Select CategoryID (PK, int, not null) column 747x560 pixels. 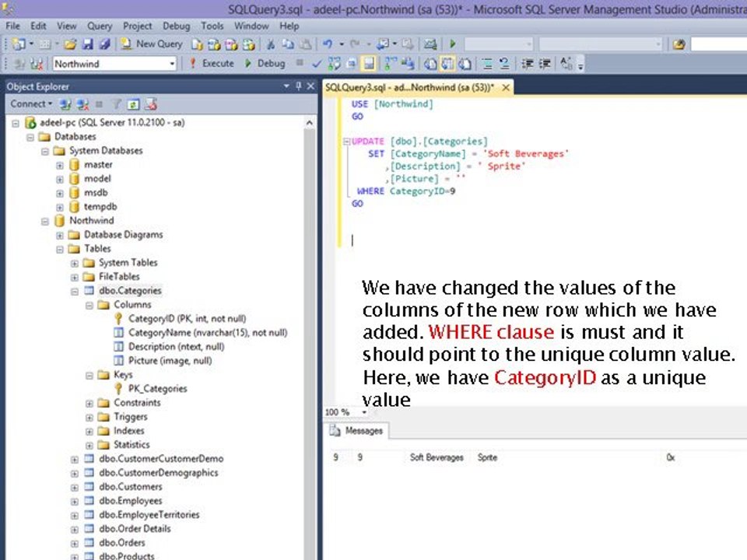(188, 319)
